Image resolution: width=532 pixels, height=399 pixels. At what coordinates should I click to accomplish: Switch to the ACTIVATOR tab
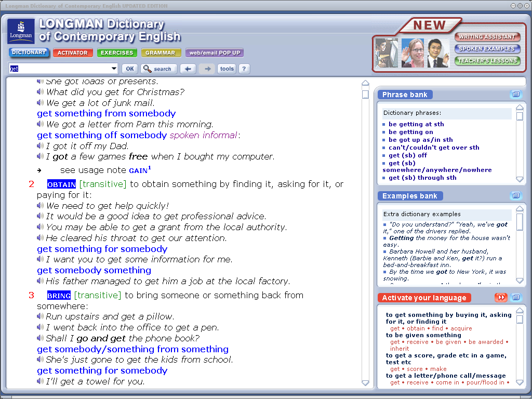[x=73, y=52]
